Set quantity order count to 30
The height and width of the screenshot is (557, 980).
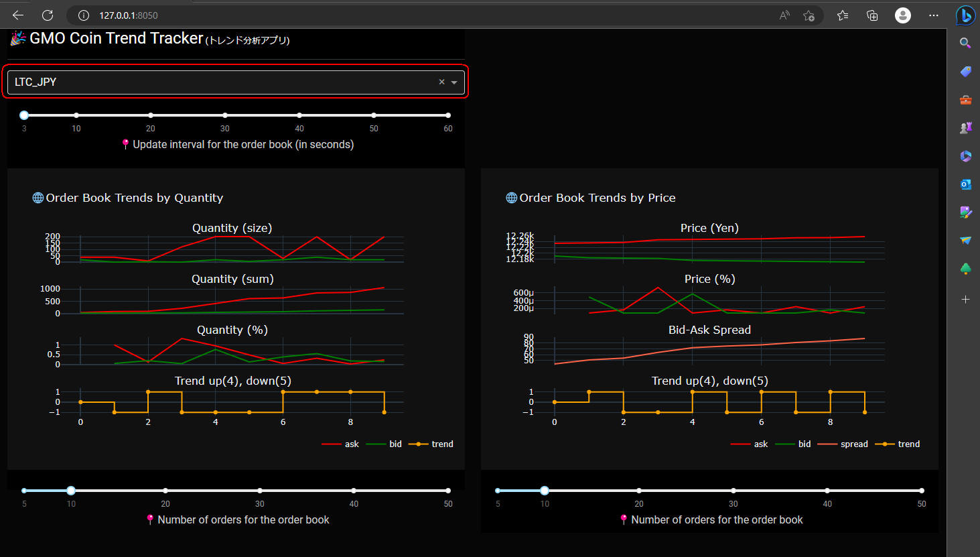260,491
